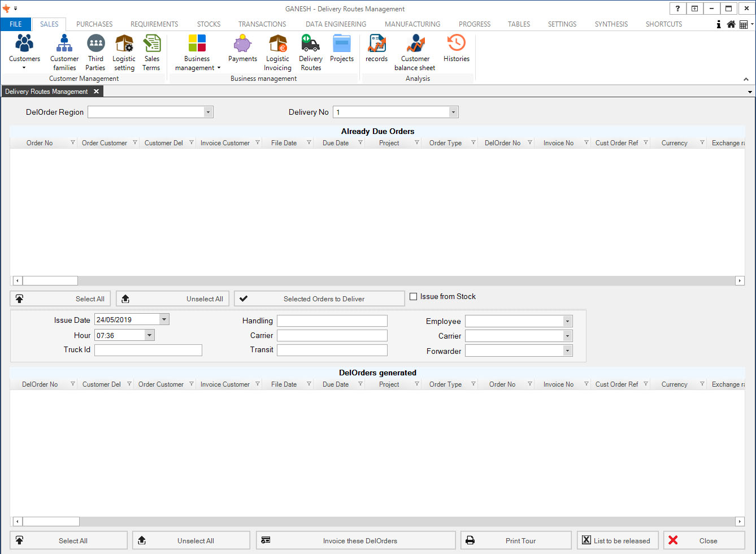Switch to the PURCHASES ribbon tab

click(94, 24)
